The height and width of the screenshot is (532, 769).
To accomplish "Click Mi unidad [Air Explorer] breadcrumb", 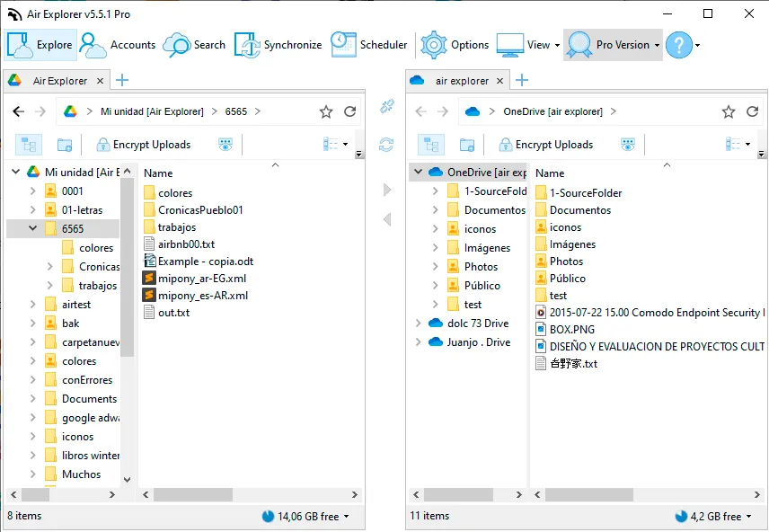I will point(152,111).
